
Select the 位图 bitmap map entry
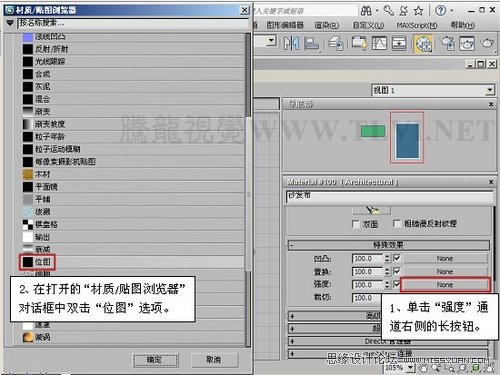click(x=133, y=262)
